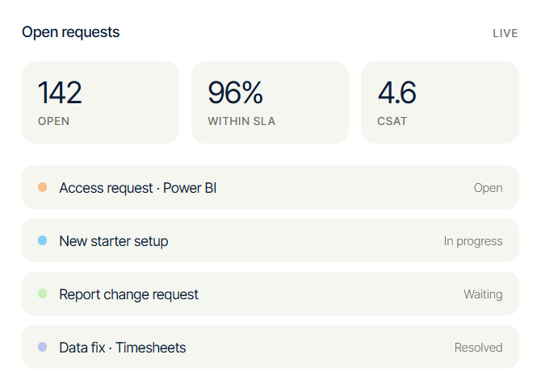The image size is (541, 392).
Task: Click the Open status label
Action: pyautogui.click(x=488, y=188)
